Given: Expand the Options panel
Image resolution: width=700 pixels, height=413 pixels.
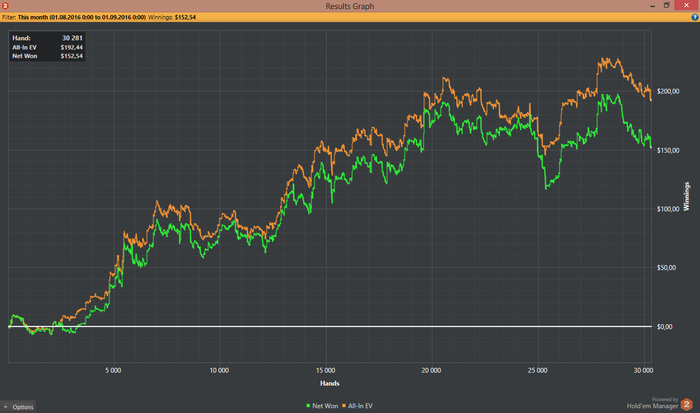Looking at the screenshot, I should [x=18, y=407].
